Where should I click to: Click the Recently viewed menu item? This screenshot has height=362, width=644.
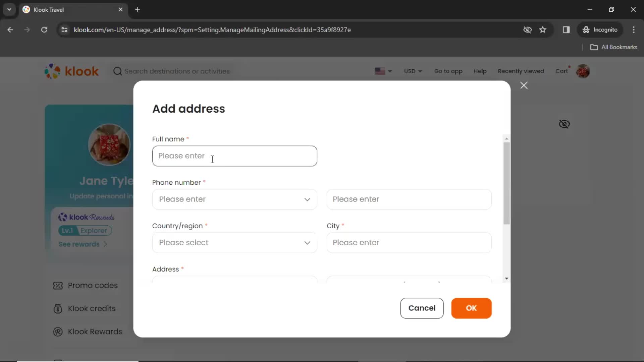point(521,71)
